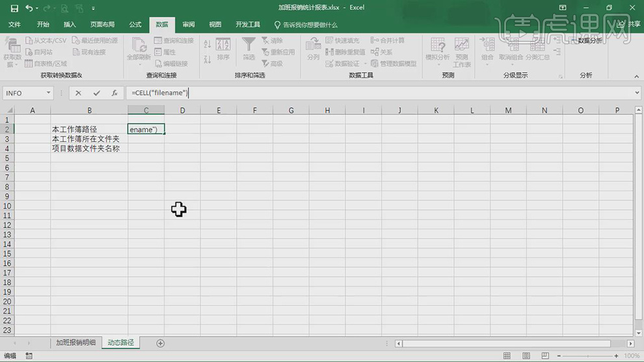This screenshot has height=362, width=644.
Task: Insert function with fx button
Action: [x=114, y=93]
